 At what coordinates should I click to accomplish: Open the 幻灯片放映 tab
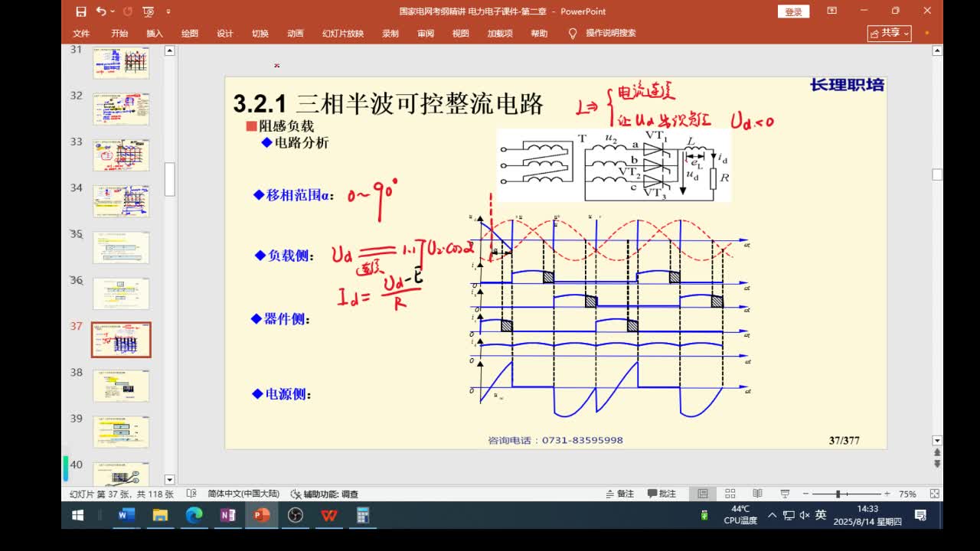(343, 34)
